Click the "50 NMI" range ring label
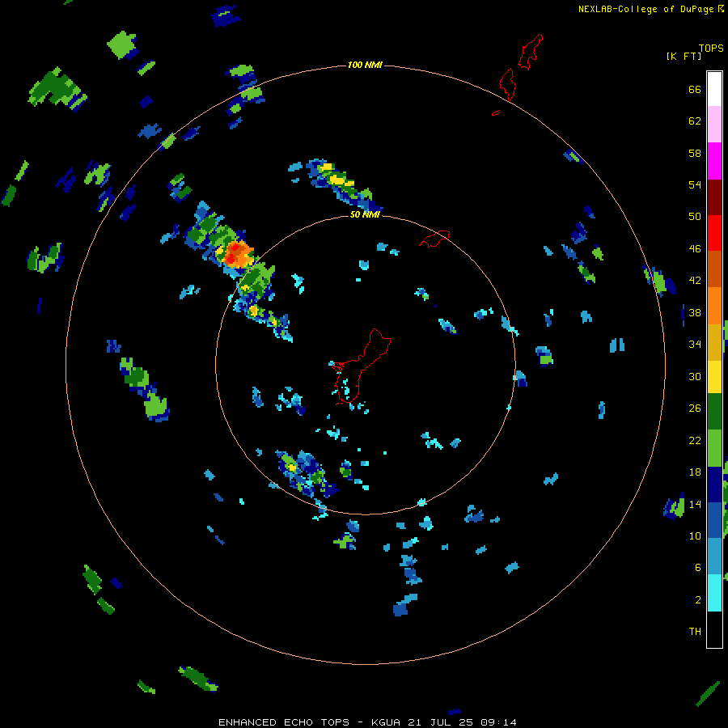The width and height of the screenshot is (728, 728). pos(365,214)
